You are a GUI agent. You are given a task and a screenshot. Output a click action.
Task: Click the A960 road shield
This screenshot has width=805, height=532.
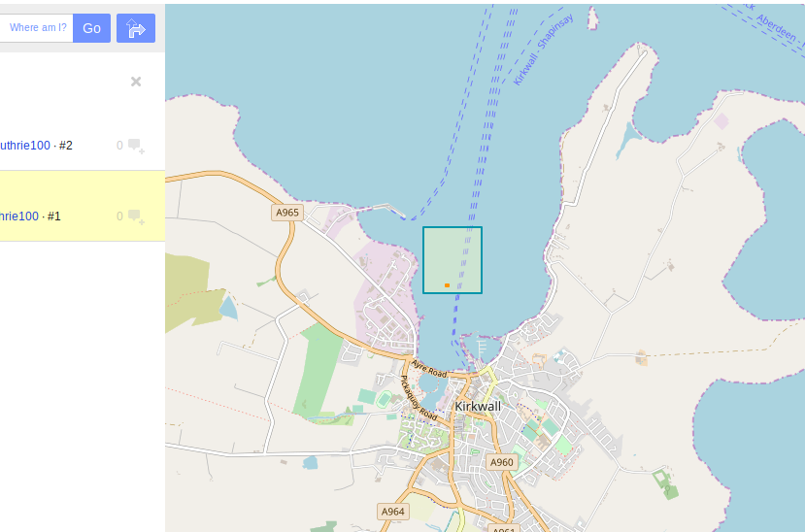tap(502, 462)
